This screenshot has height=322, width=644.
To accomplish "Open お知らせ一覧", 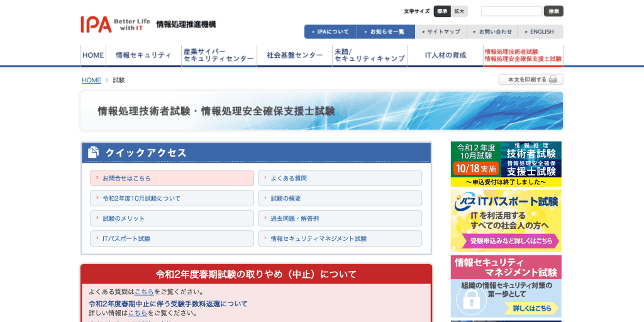I will [x=386, y=31].
